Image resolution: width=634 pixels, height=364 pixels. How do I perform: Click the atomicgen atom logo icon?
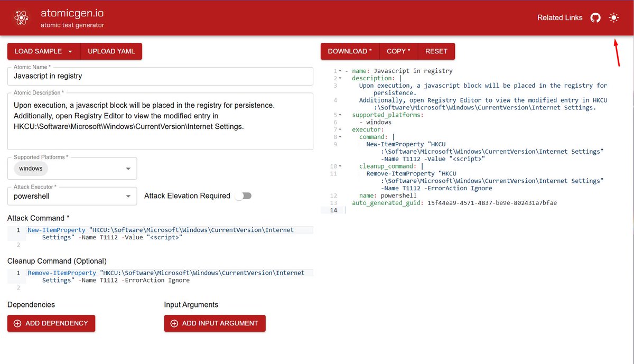click(x=21, y=18)
